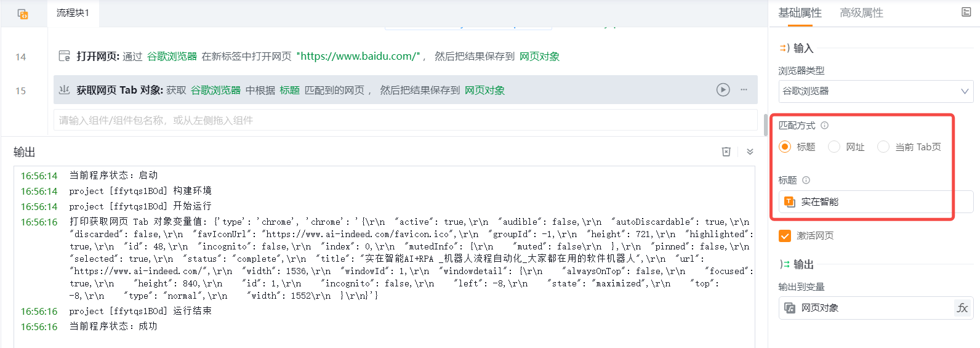Collapse the output panel with double chevron
The image size is (980, 348).
750,152
